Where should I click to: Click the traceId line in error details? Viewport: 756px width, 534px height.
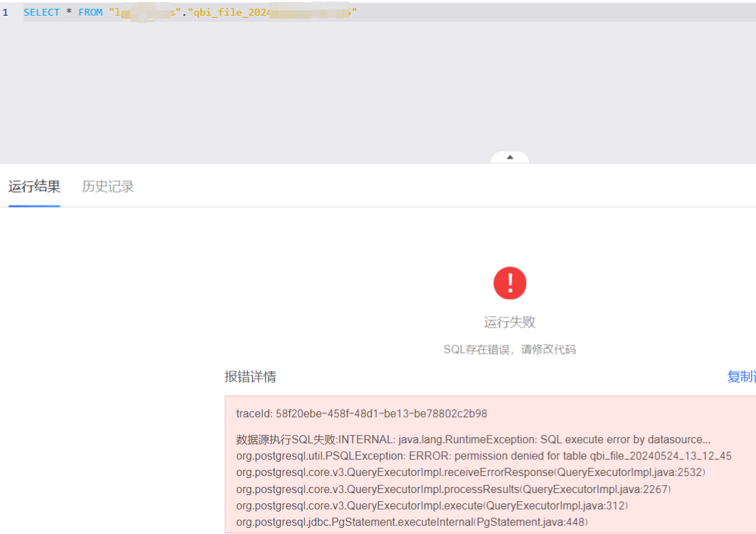tap(361, 414)
